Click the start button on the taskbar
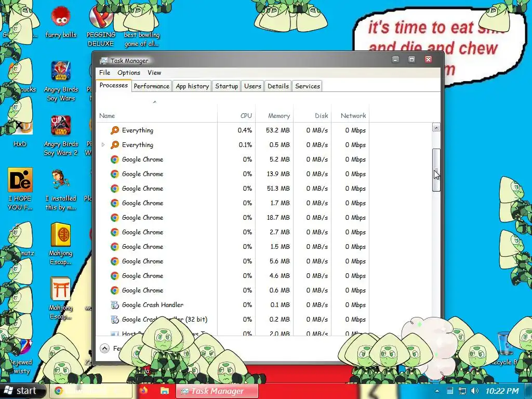 click(x=23, y=391)
